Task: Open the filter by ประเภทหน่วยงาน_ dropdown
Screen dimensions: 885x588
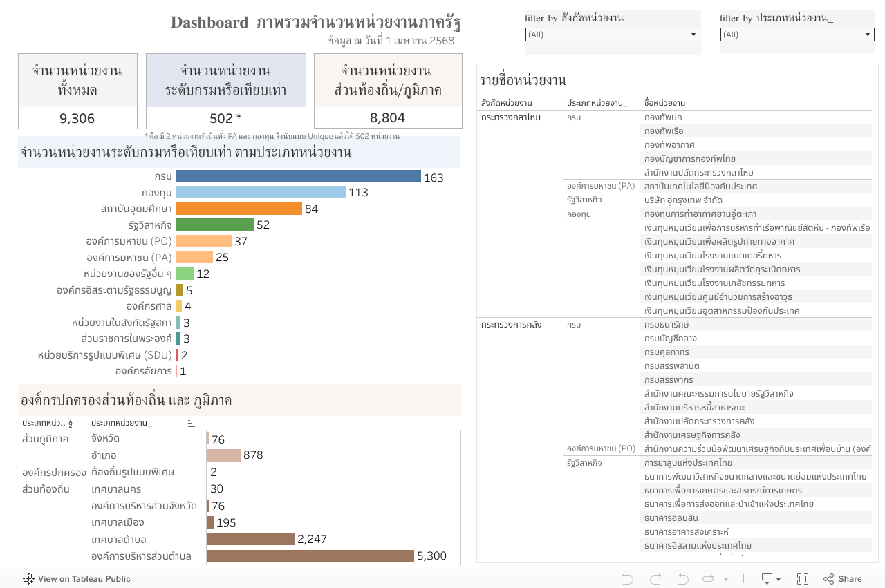Action: [797, 35]
